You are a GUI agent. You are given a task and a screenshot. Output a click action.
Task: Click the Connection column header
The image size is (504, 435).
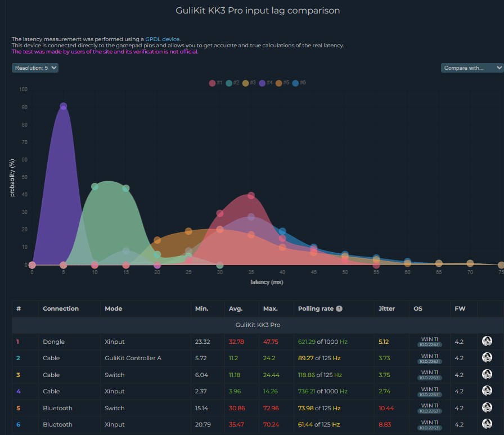click(x=61, y=308)
